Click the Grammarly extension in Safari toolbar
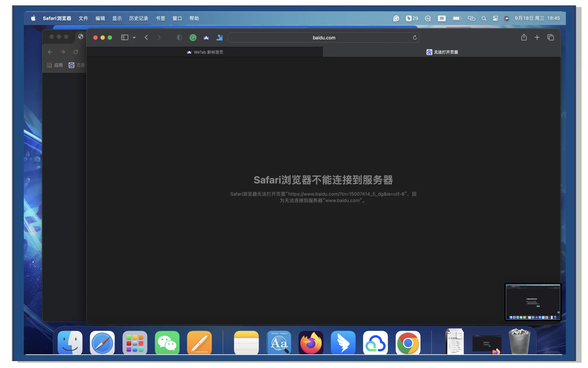The height and width of the screenshot is (368, 588). [x=193, y=38]
